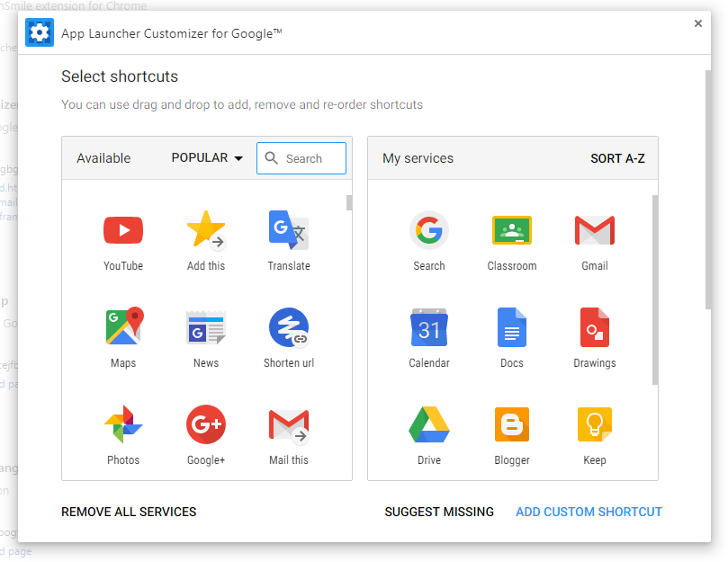Click the 'My services' panel title
Image resolution: width=728 pixels, height=562 pixels.
pyautogui.click(x=418, y=158)
